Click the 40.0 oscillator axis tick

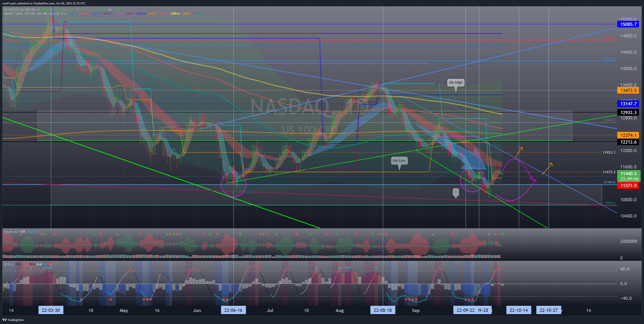(624, 269)
